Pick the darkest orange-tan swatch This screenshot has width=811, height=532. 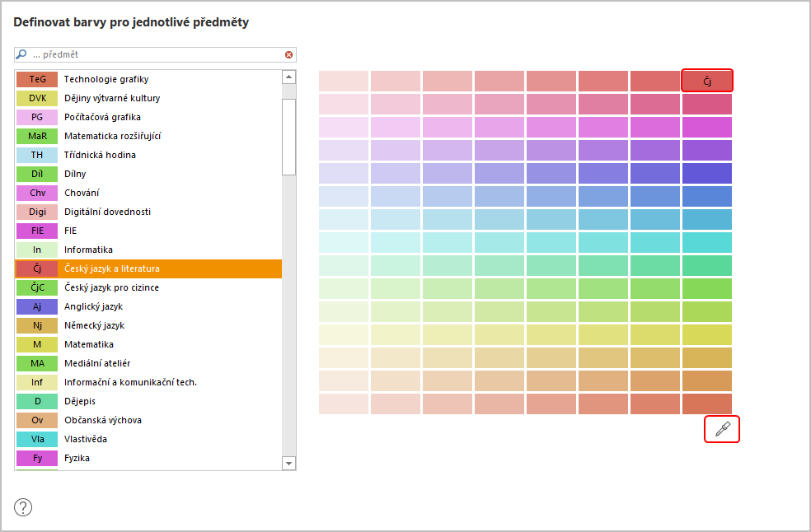coord(707,380)
